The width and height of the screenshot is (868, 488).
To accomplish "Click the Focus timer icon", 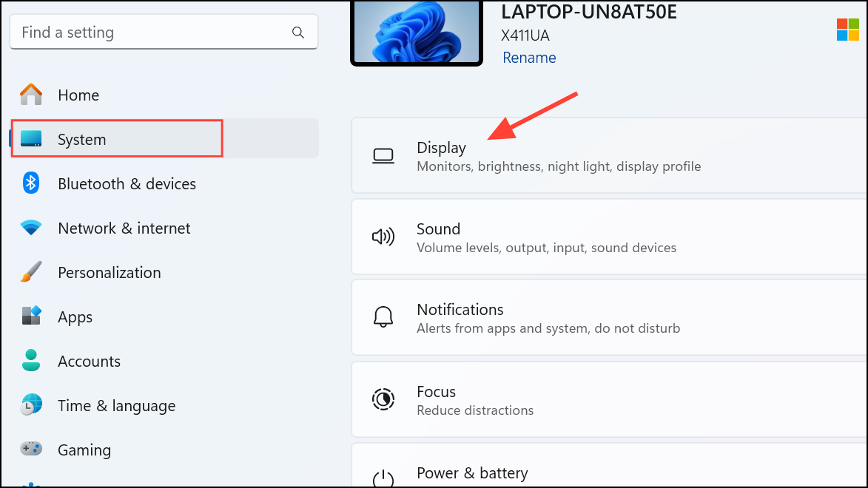I will [383, 399].
